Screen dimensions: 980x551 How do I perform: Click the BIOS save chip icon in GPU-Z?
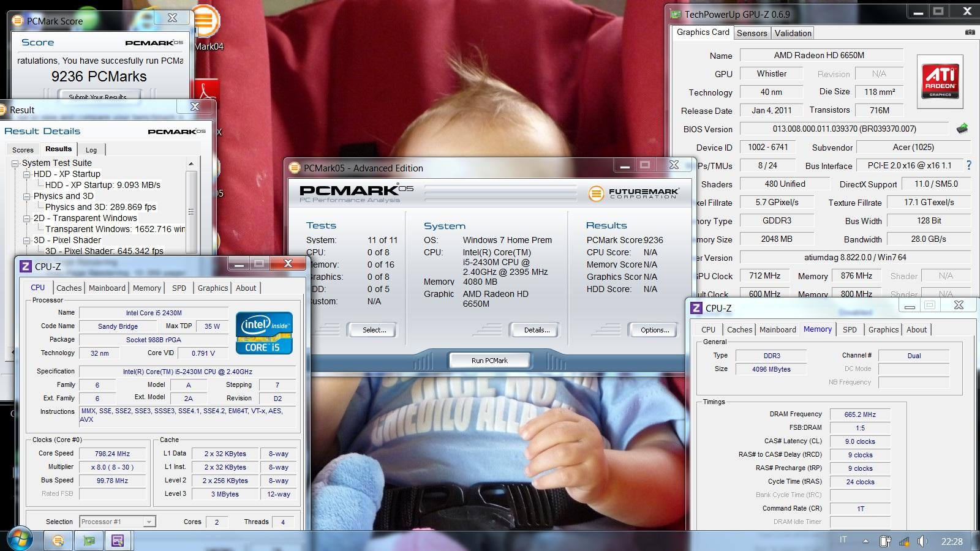pyautogui.click(x=962, y=129)
